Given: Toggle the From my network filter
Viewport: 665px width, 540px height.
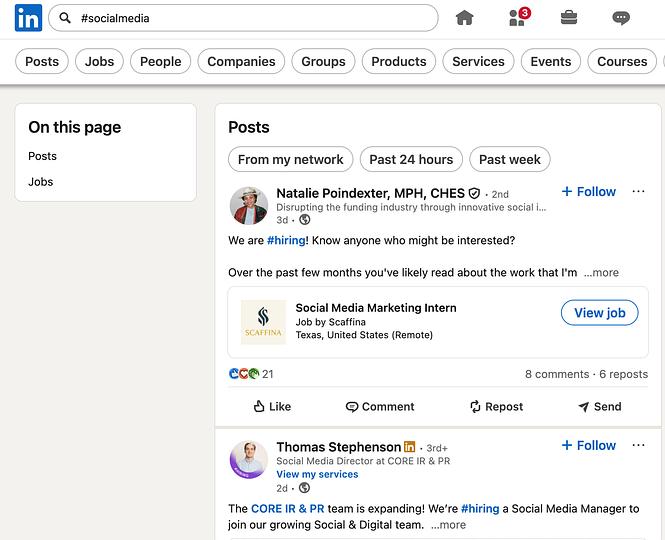Looking at the screenshot, I should (291, 159).
